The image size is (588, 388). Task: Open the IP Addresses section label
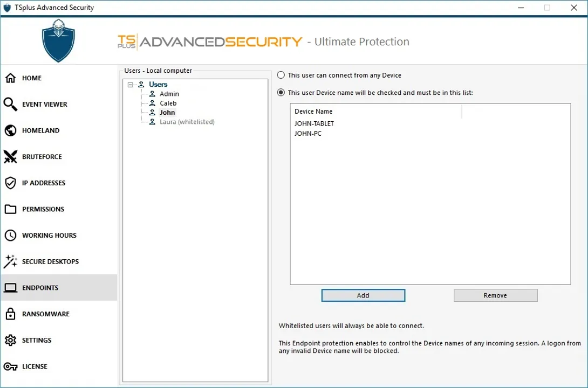click(44, 183)
